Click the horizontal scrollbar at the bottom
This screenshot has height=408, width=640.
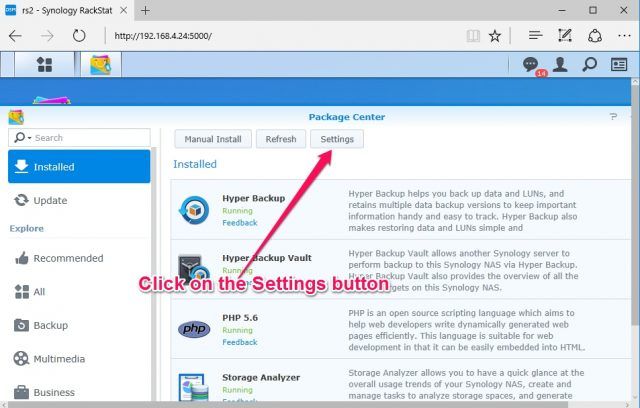point(287,404)
